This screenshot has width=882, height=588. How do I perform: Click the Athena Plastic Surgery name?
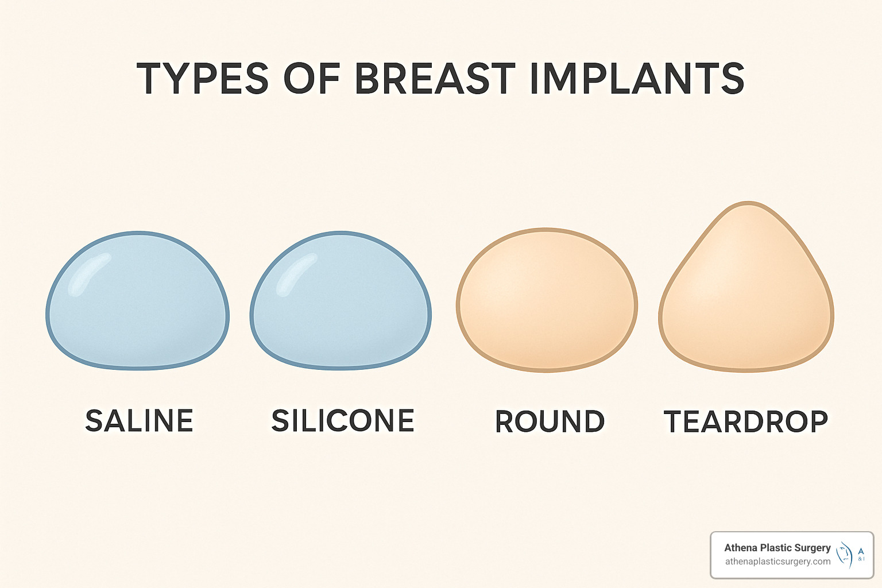[777, 548]
